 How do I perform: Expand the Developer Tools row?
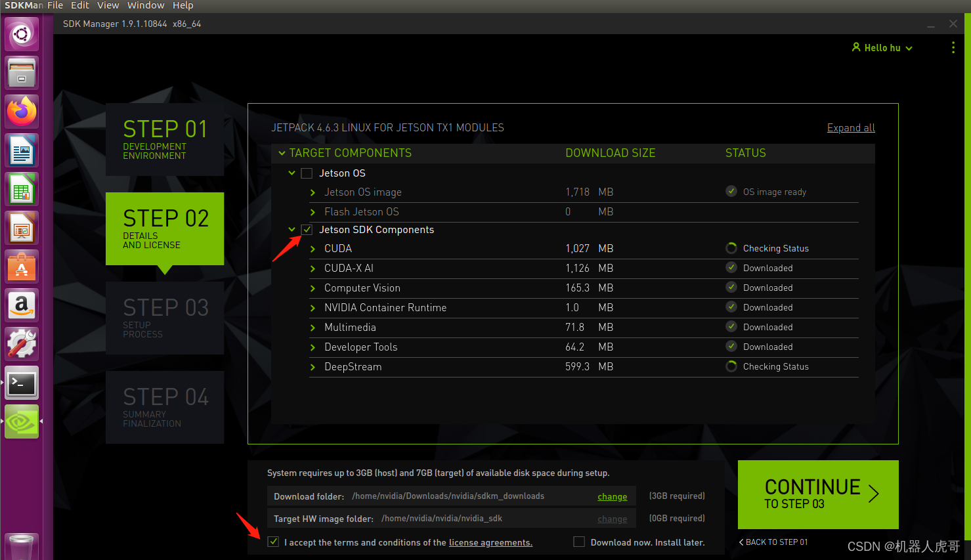point(313,347)
